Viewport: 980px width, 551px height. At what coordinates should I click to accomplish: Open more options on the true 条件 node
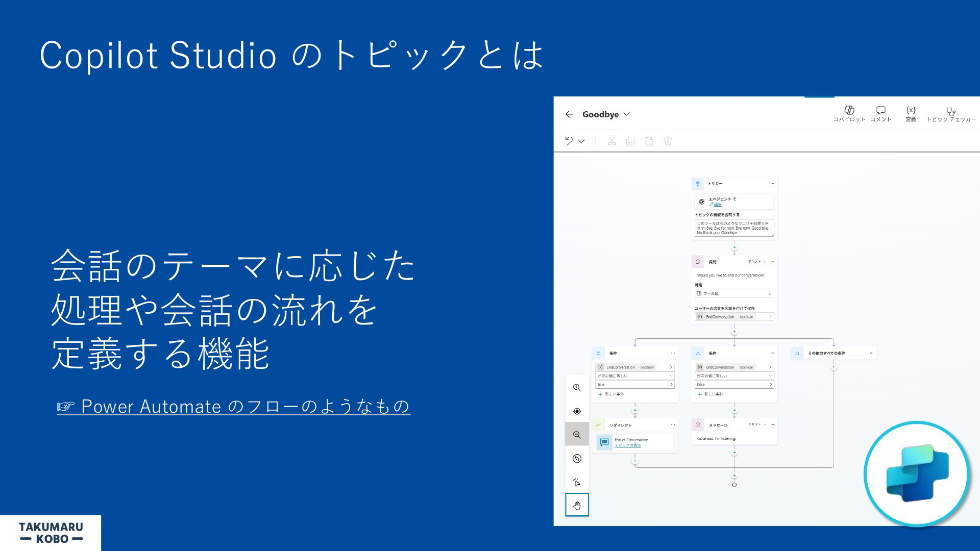pos(673,353)
